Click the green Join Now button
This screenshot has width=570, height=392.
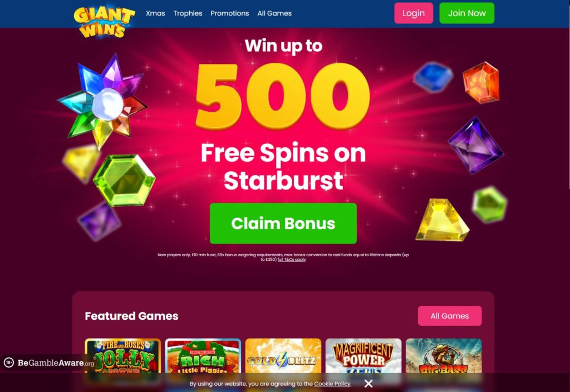click(467, 13)
